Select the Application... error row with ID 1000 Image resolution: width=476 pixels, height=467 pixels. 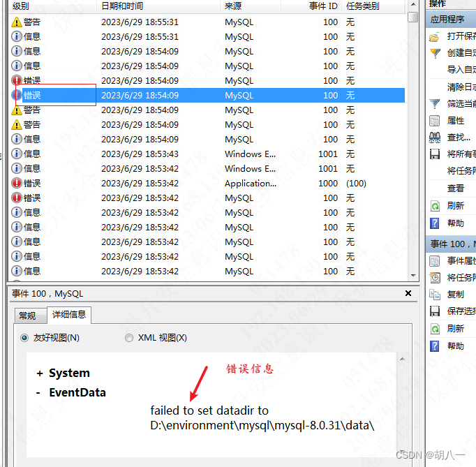click(208, 184)
